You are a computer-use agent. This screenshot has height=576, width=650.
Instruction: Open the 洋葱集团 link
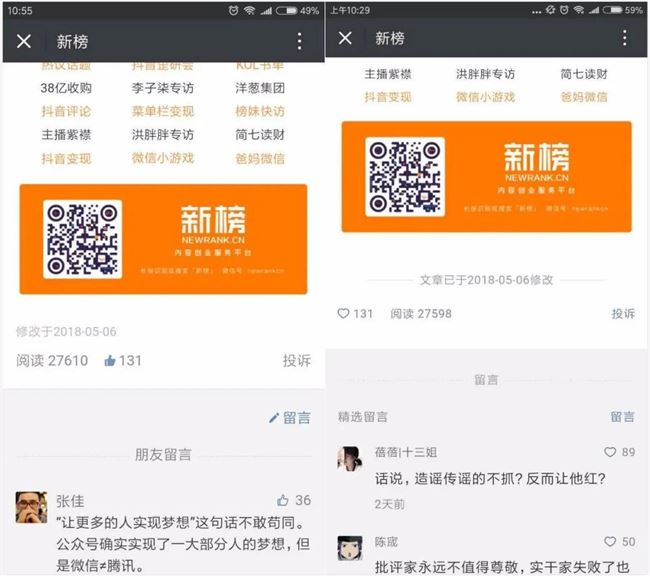[260, 88]
